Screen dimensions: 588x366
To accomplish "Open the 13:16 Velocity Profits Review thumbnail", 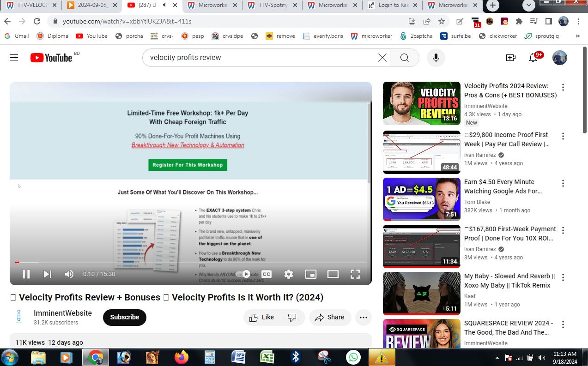I will [x=422, y=103].
